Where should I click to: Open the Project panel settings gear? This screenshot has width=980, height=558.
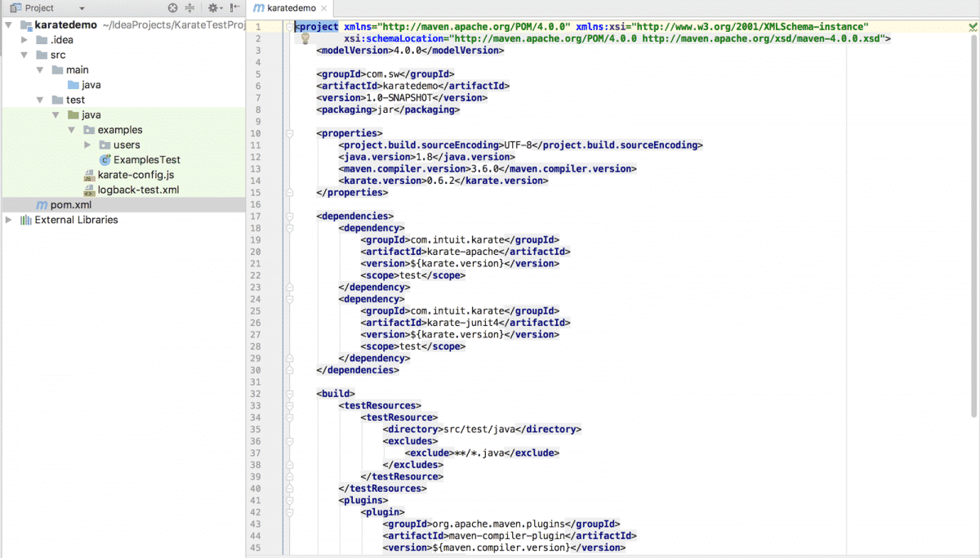tap(214, 7)
